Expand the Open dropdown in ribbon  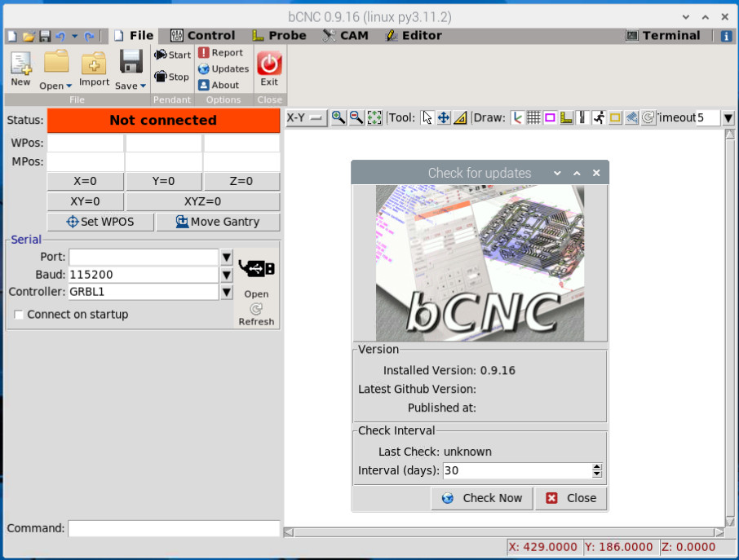pyautogui.click(x=55, y=86)
